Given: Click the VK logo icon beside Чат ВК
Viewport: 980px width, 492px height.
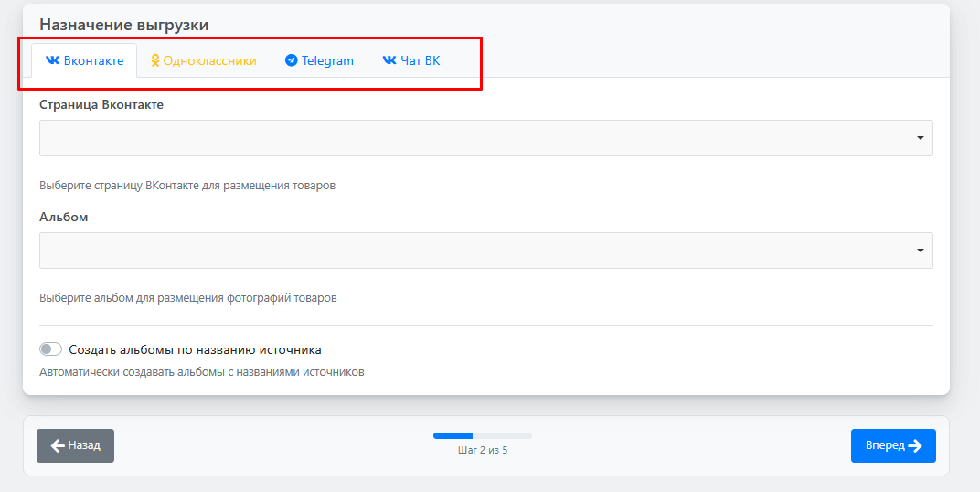Looking at the screenshot, I should tap(389, 60).
